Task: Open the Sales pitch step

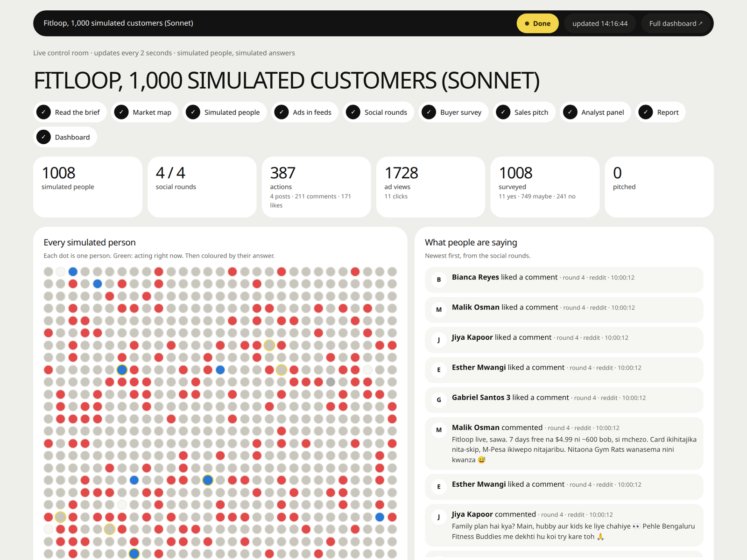Action: pyautogui.click(x=524, y=112)
